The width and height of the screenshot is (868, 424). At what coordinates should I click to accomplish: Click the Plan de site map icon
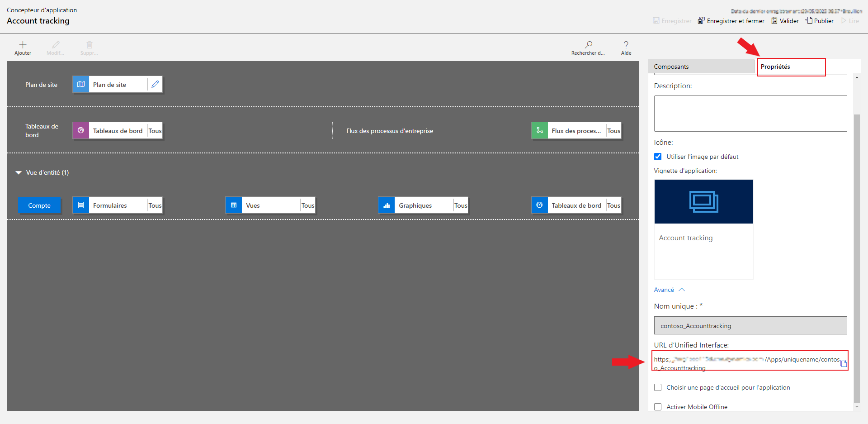click(81, 84)
